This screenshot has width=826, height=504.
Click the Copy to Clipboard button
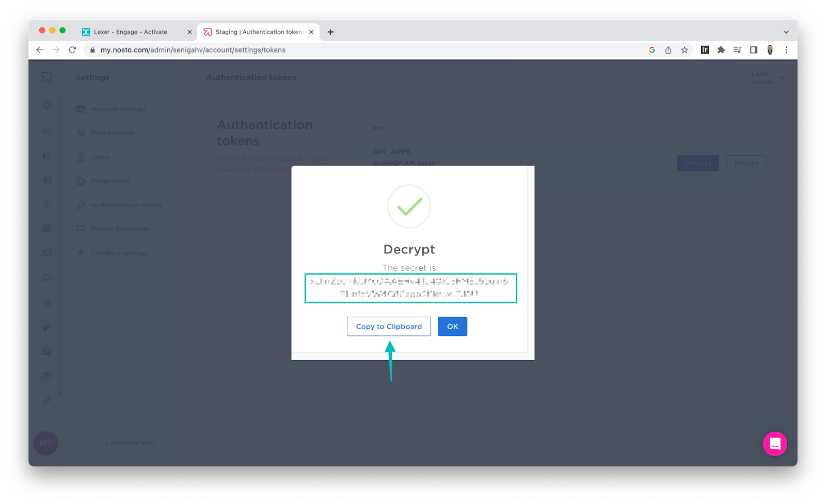pyautogui.click(x=389, y=326)
